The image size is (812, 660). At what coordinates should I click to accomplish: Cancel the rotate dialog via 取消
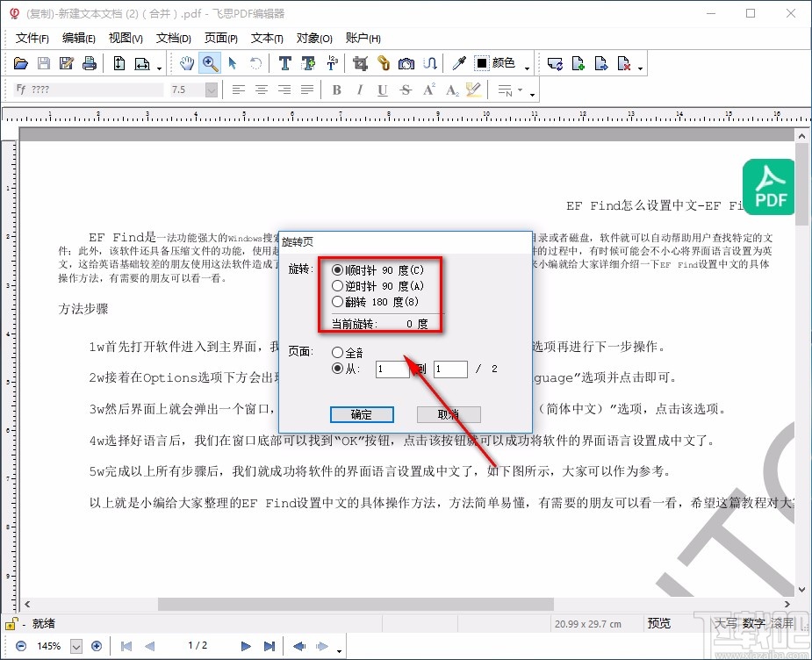pos(449,413)
